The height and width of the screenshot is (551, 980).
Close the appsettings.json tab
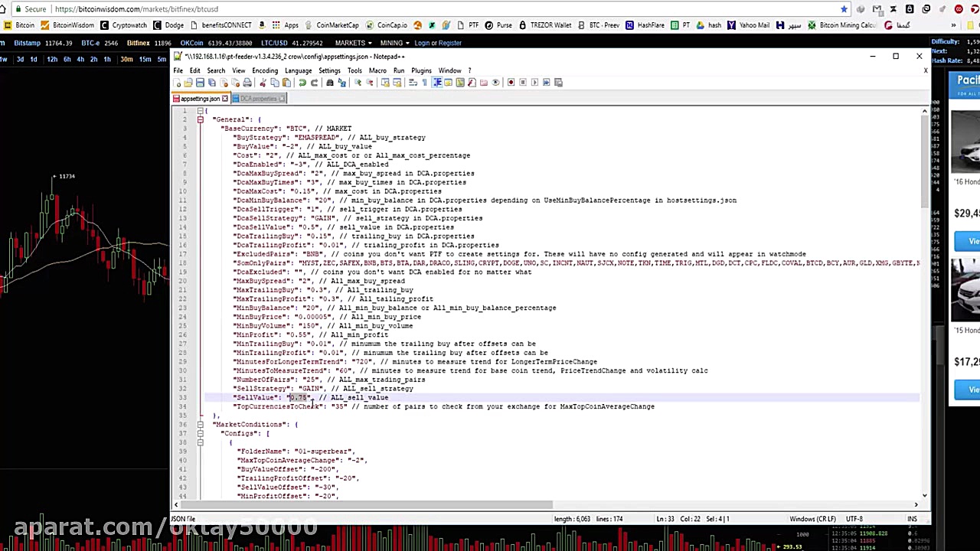[x=224, y=99]
